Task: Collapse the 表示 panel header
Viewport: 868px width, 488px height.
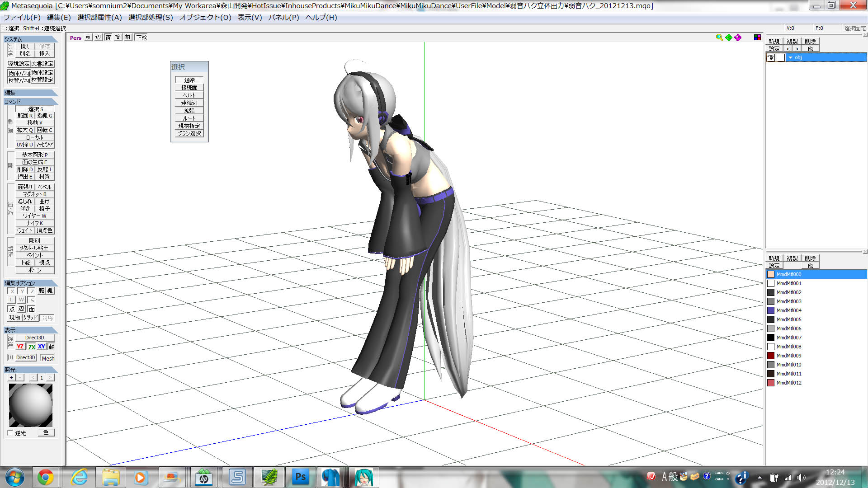Action: tap(30, 330)
